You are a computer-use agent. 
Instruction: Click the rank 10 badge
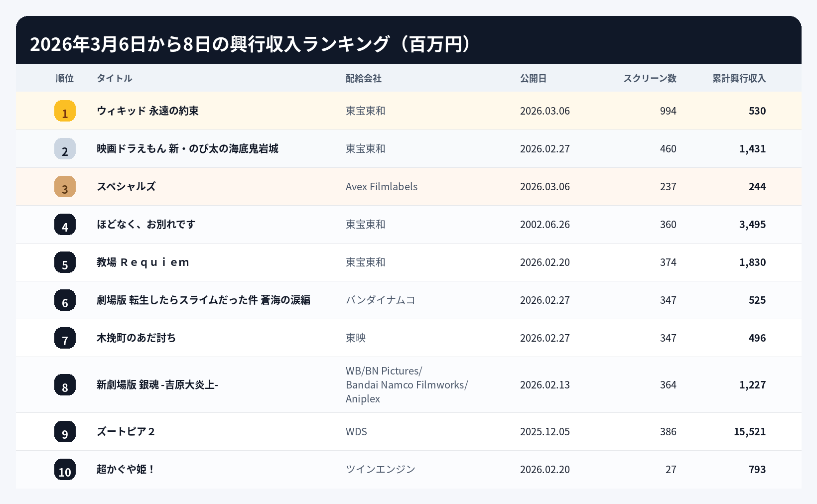65,470
